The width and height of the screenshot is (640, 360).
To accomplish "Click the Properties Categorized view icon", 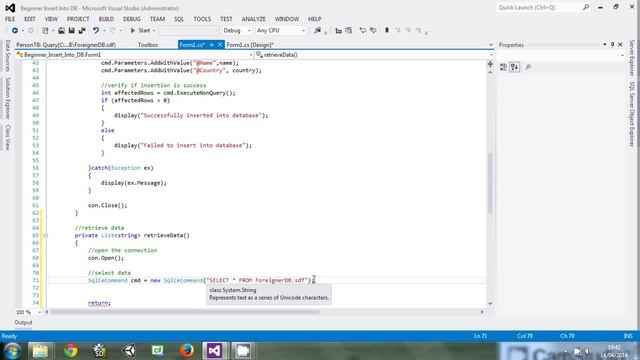I will (x=504, y=67).
